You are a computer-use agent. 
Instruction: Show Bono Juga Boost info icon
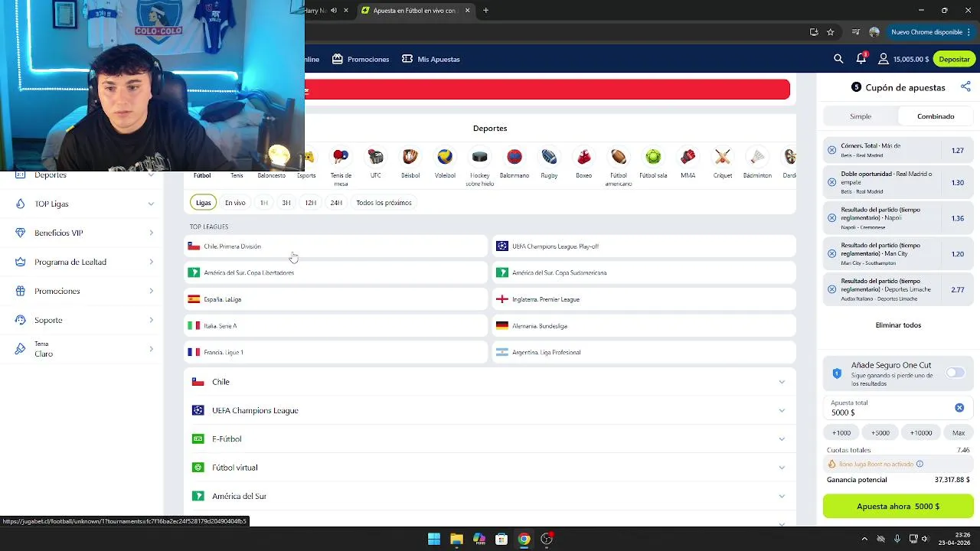[920, 464]
